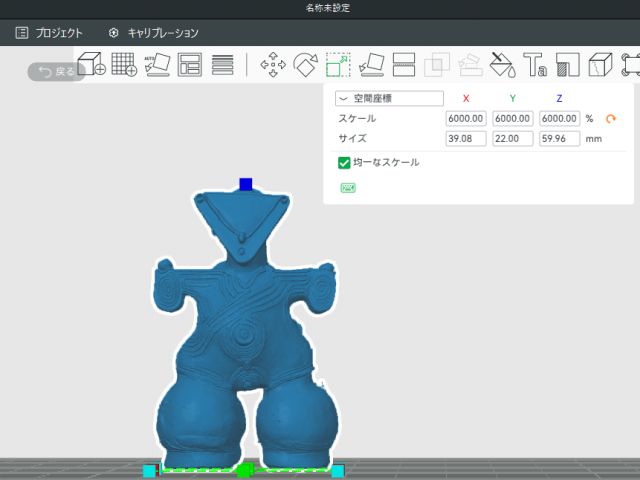Select the Lay on face tool
The width and height of the screenshot is (640, 480).
(x=371, y=65)
